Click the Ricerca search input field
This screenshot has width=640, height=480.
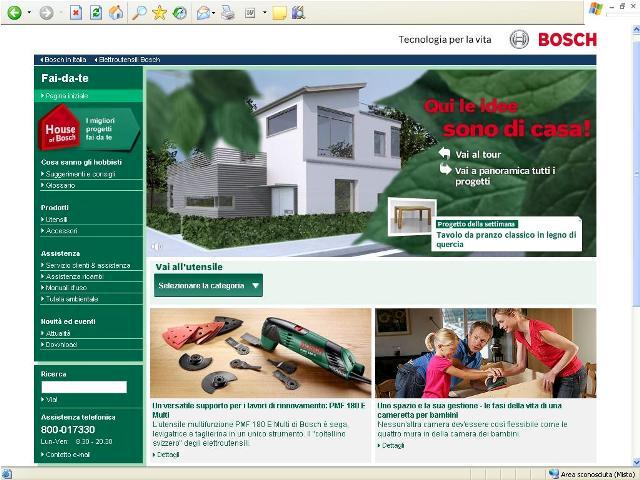click(x=84, y=387)
